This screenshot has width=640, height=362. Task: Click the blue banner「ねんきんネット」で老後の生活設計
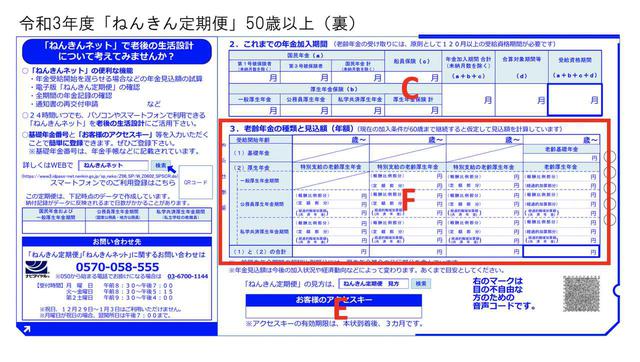(x=117, y=51)
